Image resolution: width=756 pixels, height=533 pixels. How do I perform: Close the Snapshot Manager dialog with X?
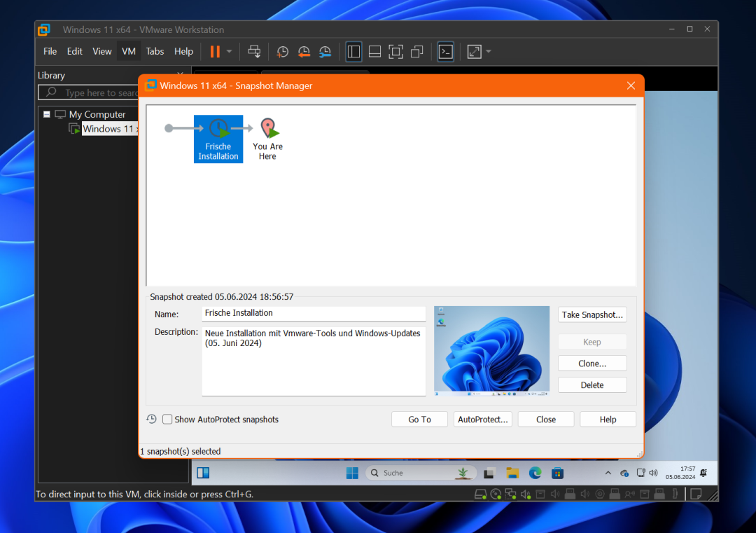point(631,86)
